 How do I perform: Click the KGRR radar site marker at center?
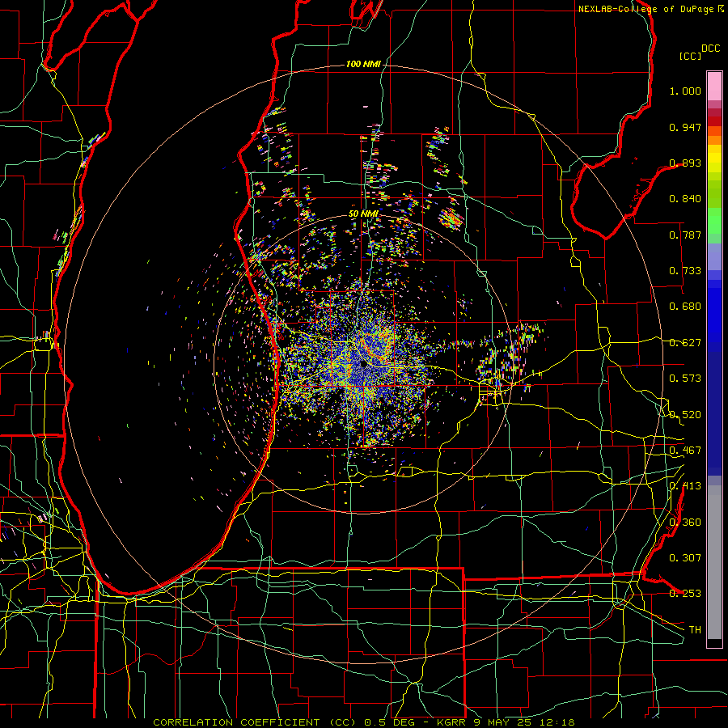[x=363, y=365]
